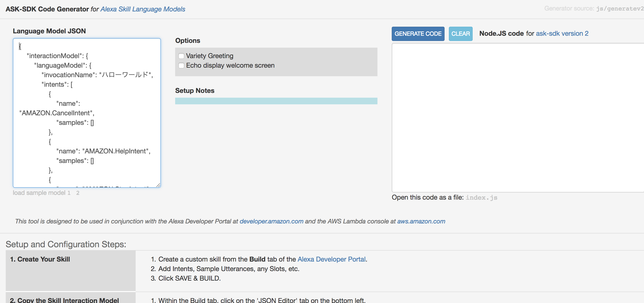This screenshot has height=303, width=644.
Task: Grab the JSON textarea resize handle
Action: coord(158,185)
